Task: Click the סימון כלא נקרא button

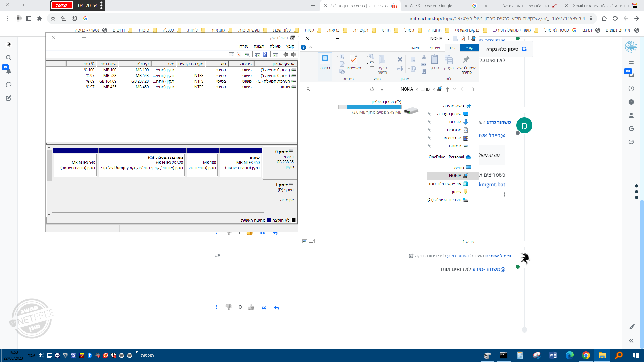Action: click(x=506, y=49)
